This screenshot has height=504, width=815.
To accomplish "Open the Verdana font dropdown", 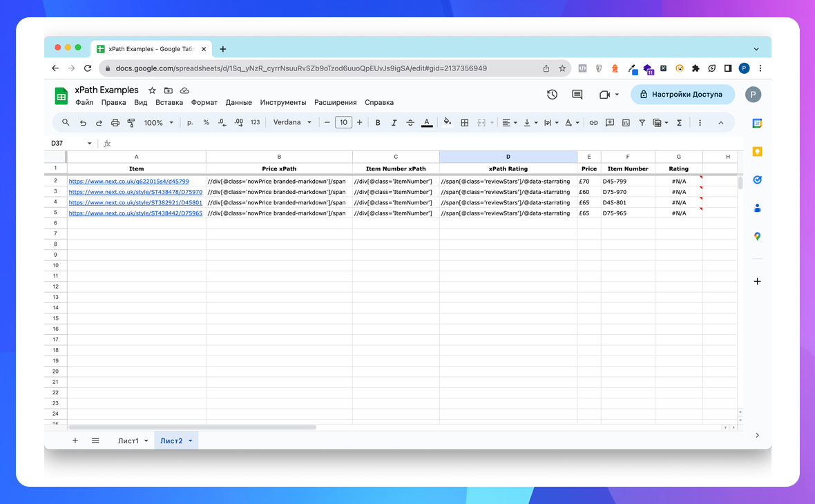I will coord(292,123).
